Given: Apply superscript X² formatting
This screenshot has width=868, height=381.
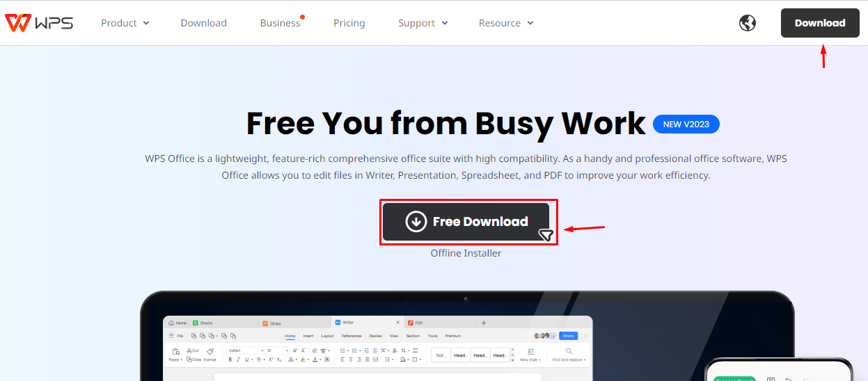Looking at the screenshot, I should click(271, 359).
